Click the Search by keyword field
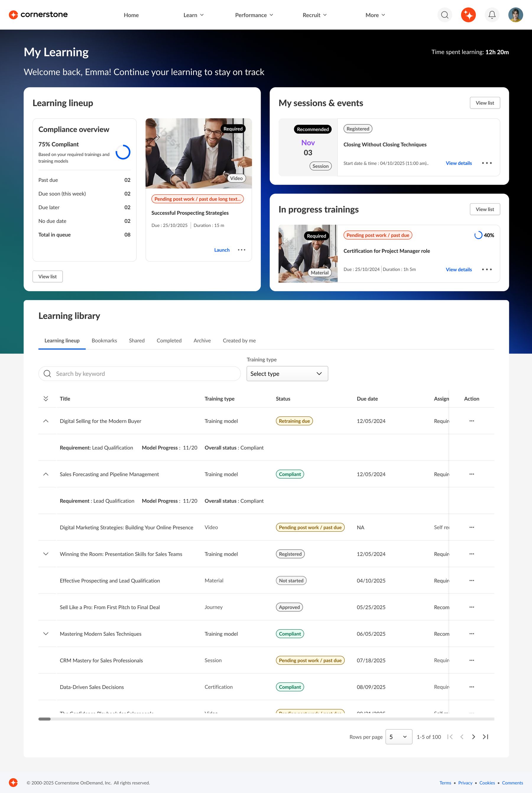This screenshot has width=532, height=793. pyautogui.click(x=140, y=374)
